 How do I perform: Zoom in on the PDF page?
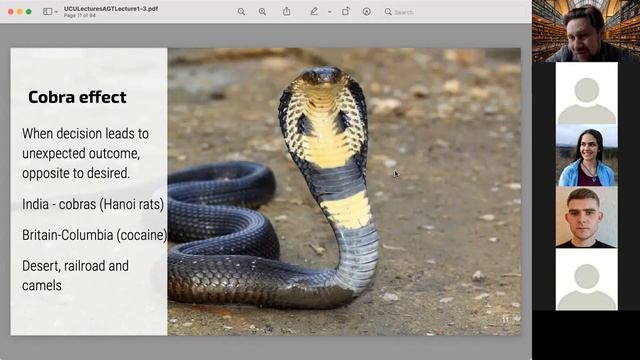[262, 12]
